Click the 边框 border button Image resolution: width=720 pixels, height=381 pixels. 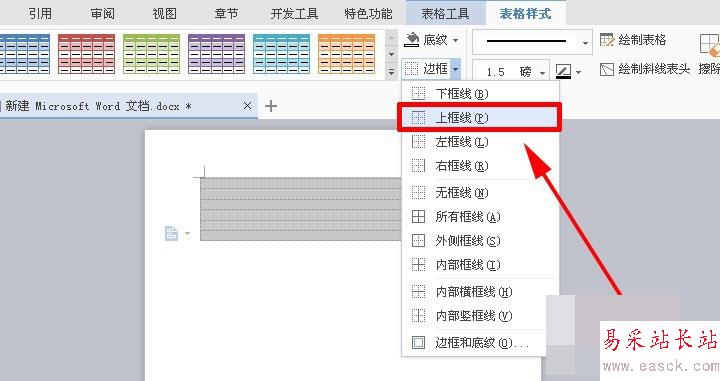pyautogui.click(x=426, y=69)
